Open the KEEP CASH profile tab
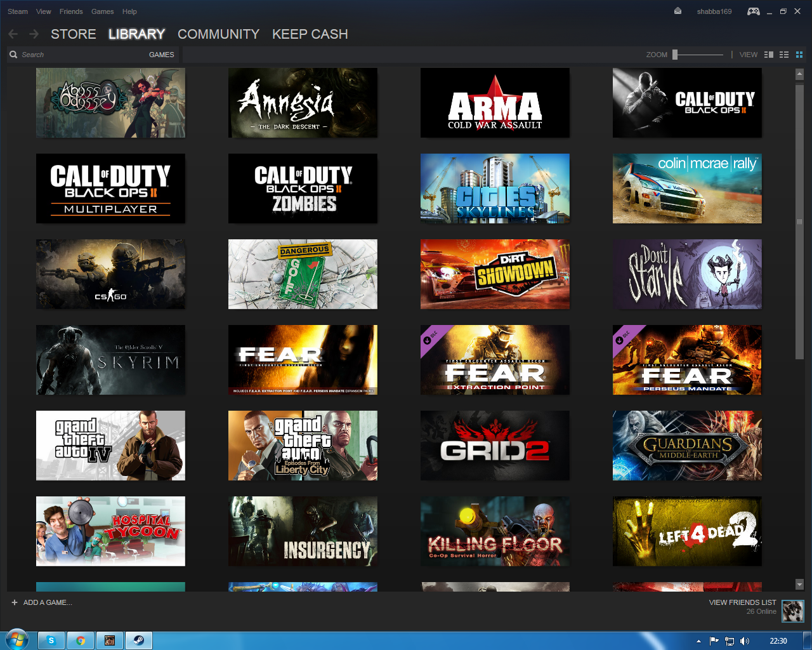This screenshot has width=812, height=650. click(310, 34)
